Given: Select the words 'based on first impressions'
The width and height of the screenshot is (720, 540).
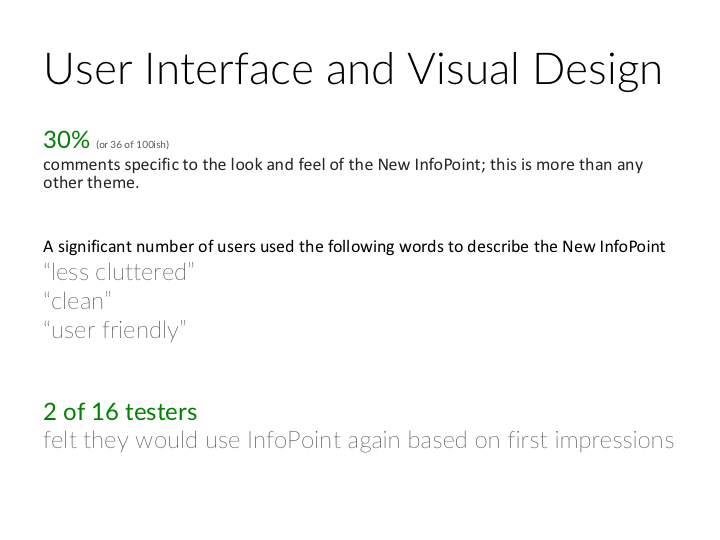Looking at the screenshot, I should [x=540, y=440].
